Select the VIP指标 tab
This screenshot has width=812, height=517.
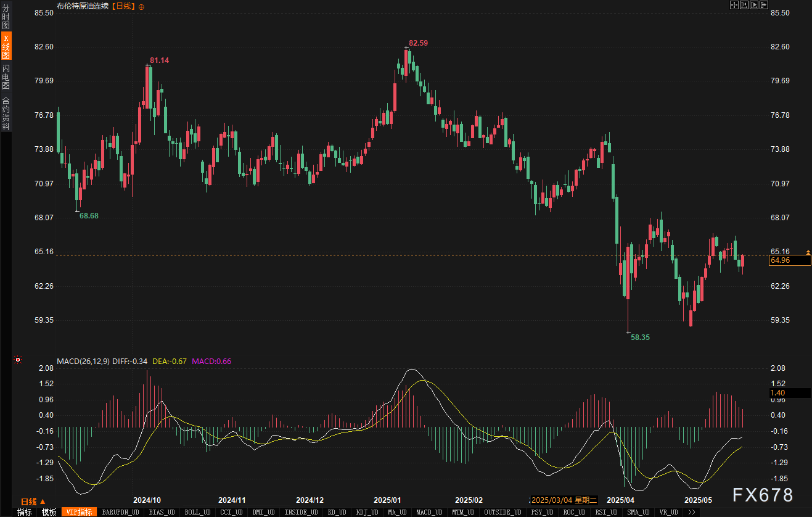79,512
